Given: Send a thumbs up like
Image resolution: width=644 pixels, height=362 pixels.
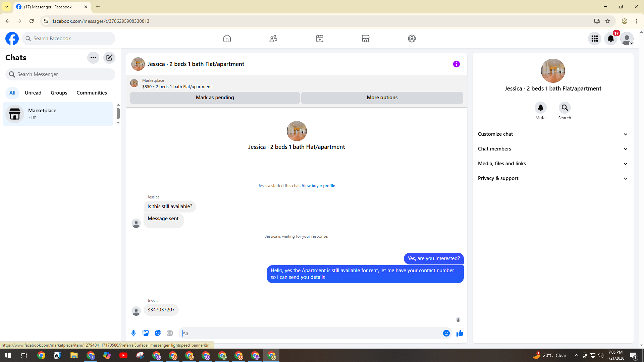Looking at the screenshot, I should 460,333.
